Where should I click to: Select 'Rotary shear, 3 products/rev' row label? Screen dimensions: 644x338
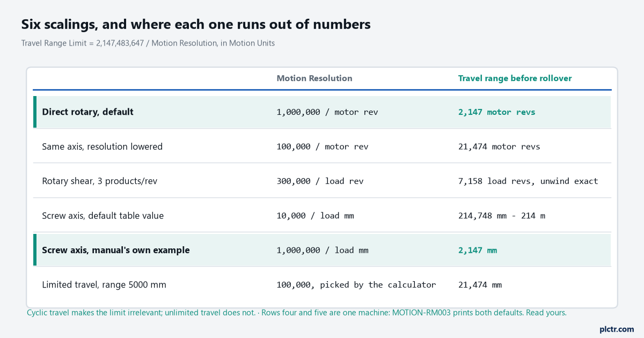(x=100, y=181)
